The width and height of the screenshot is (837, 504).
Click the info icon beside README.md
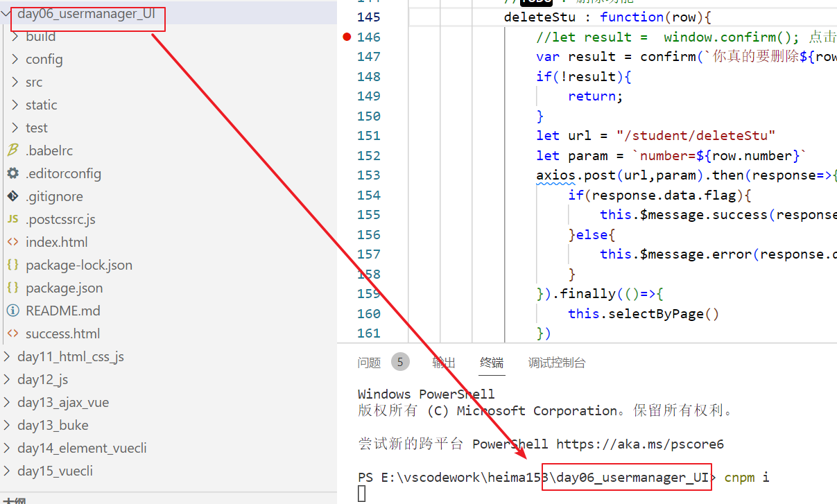pos(12,311)
